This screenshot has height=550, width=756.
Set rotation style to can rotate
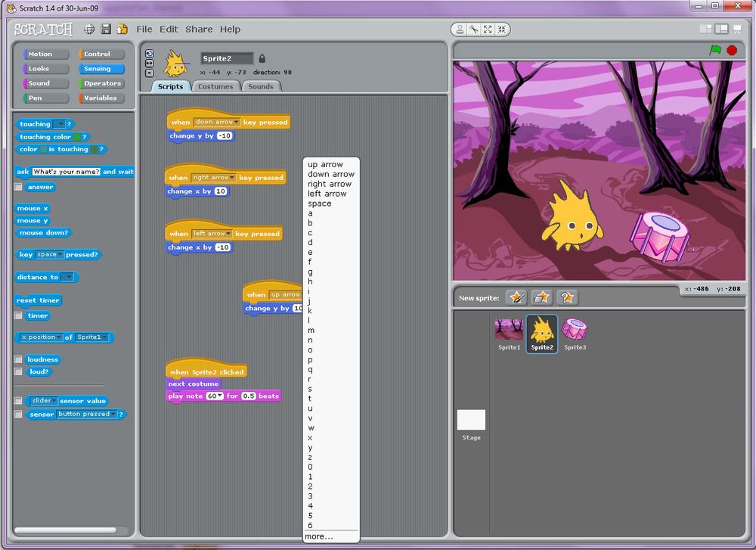click(150, 54)
